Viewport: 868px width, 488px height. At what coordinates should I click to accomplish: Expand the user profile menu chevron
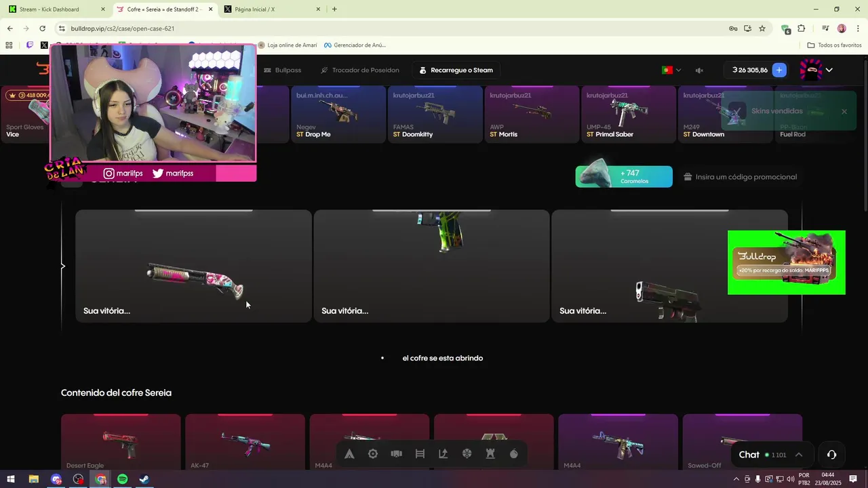click(829, 70)
